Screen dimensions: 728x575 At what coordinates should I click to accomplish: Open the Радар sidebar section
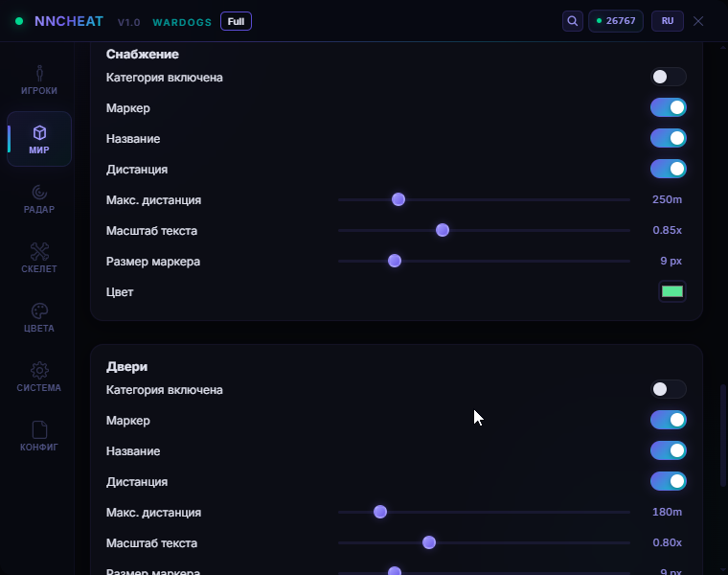pos(39,198)
